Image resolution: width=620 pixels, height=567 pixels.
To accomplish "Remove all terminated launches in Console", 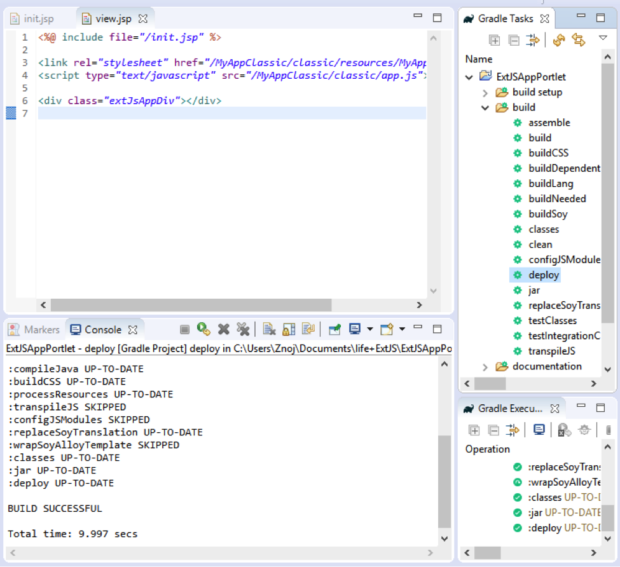I will point(243,329).
